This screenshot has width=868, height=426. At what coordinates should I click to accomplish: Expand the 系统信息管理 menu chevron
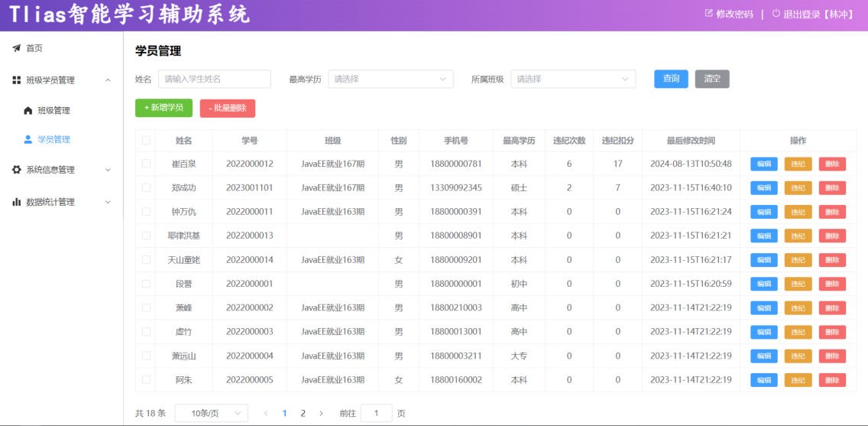point(108,170)
